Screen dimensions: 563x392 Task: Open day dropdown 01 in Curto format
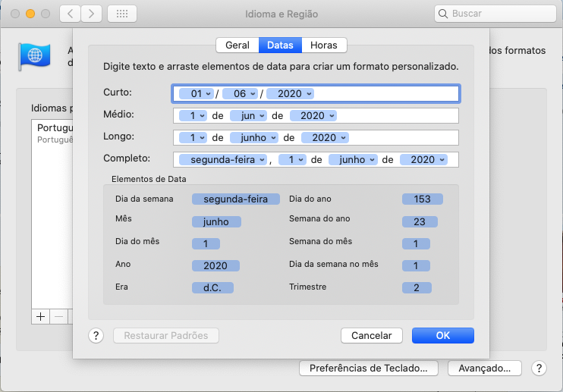click(197, 93)
